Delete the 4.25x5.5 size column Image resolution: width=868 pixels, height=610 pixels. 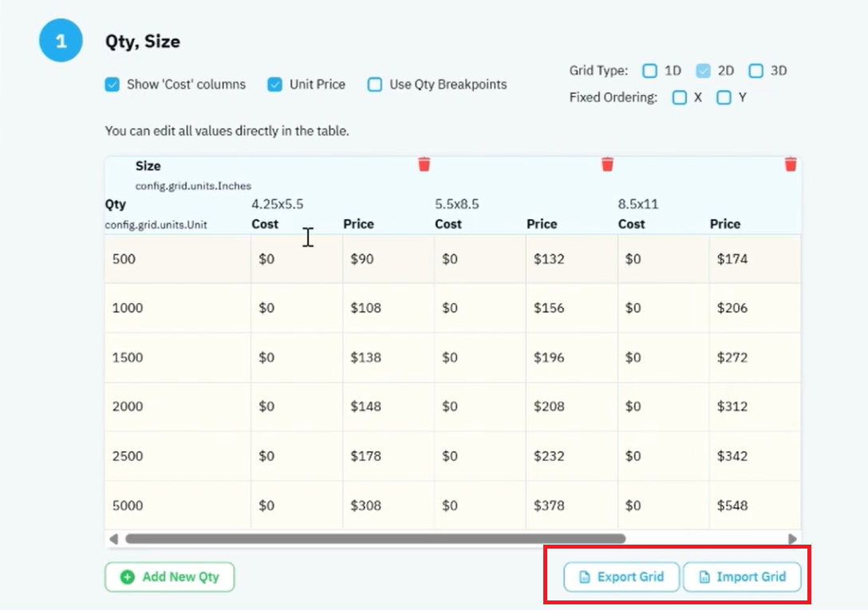pos(424,164)
